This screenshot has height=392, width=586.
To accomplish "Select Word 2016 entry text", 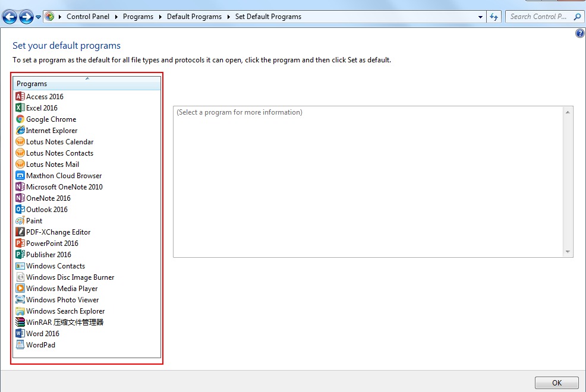I will coord(43,333).
